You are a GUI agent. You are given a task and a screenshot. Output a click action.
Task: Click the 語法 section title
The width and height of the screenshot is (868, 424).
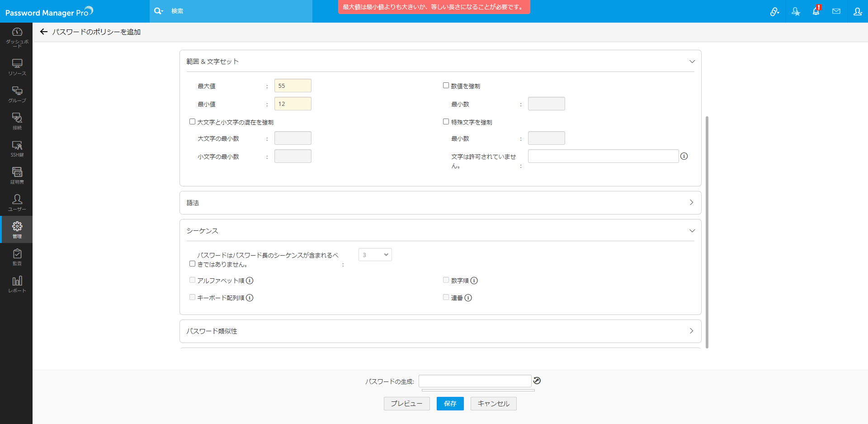[193, 203]
